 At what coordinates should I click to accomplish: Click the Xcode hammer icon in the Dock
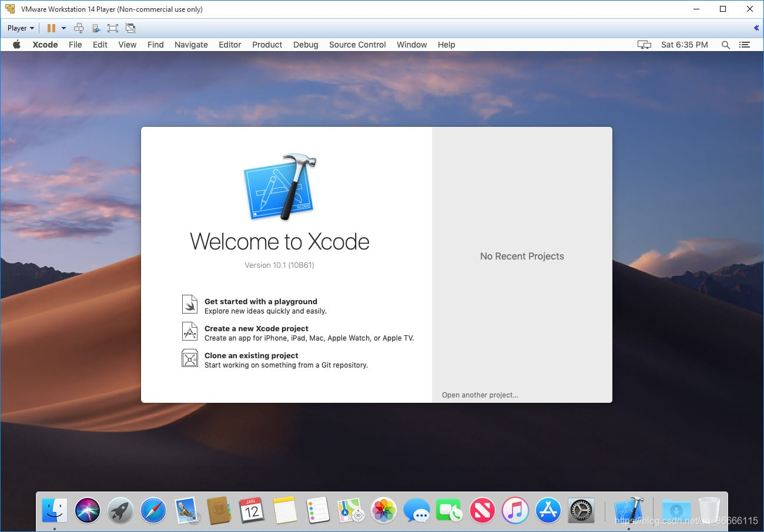point(628,510)
